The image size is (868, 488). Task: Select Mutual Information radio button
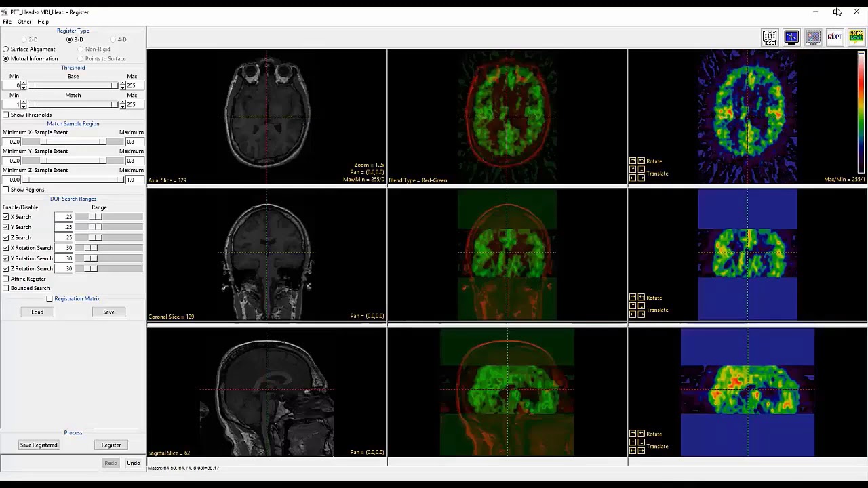(x=6, y=58)
